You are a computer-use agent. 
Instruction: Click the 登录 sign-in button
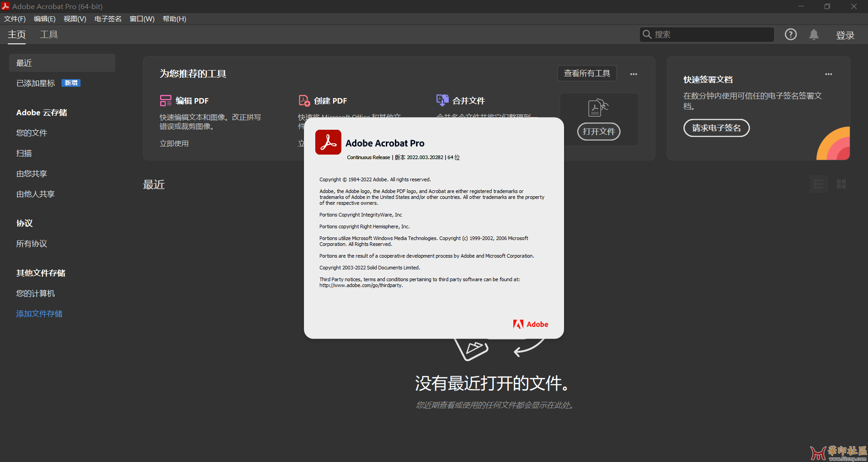845,35
